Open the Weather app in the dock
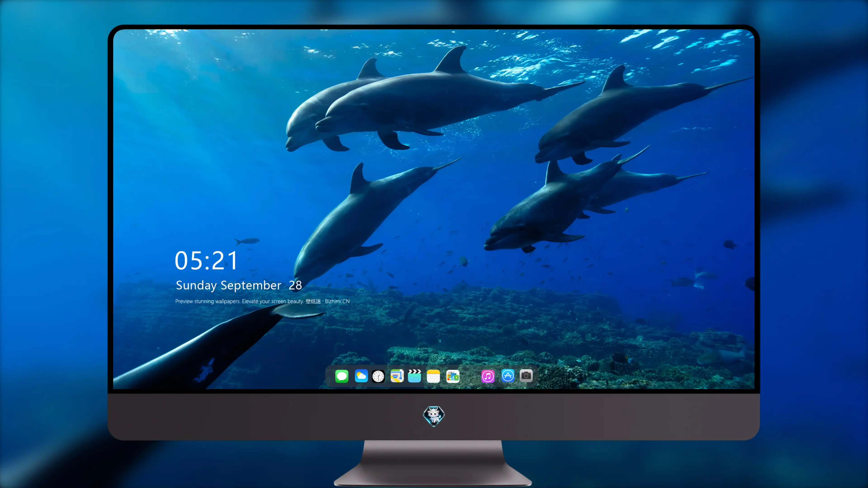 coord(361,376)
